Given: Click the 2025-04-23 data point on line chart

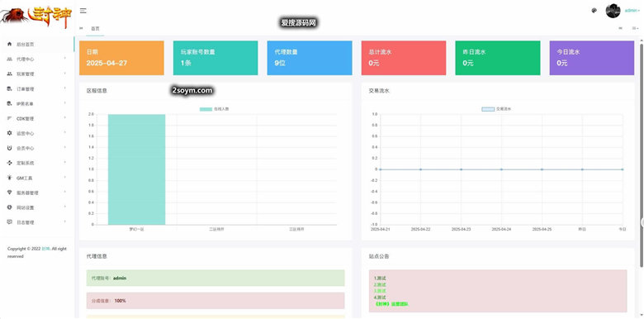Looking at the screenshot, I should 461,169.
